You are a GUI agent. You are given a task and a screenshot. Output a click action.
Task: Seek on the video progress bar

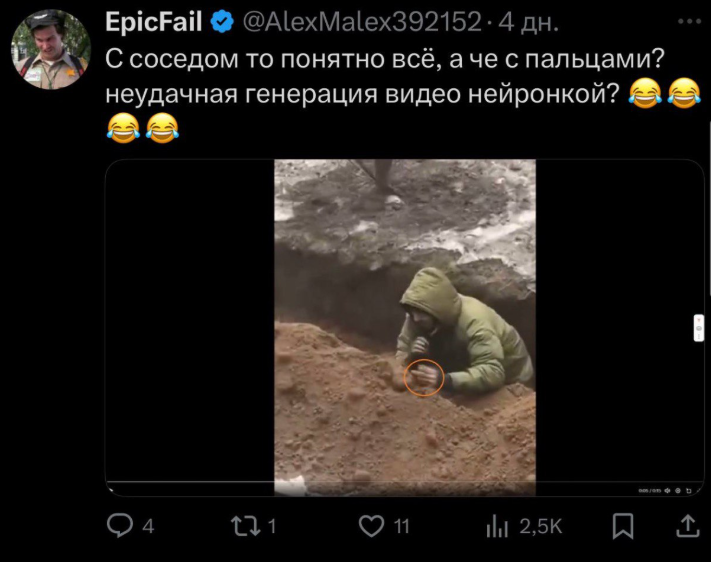[x=404, y=482]
